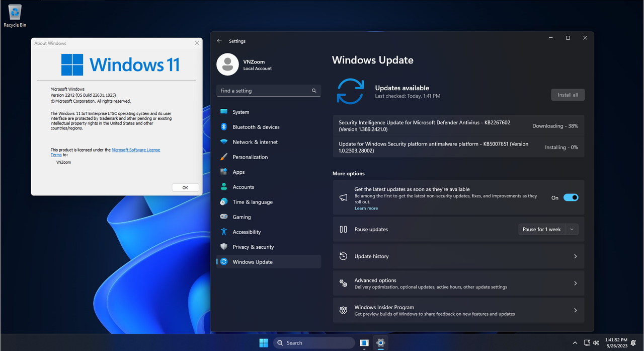This screenshot has height=351, width=644.
Task: Select Gaming navigation item
Action: tap(269, 217)
